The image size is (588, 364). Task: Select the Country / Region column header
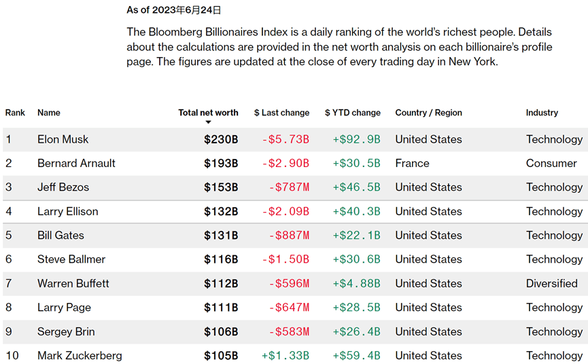[429, 113]
